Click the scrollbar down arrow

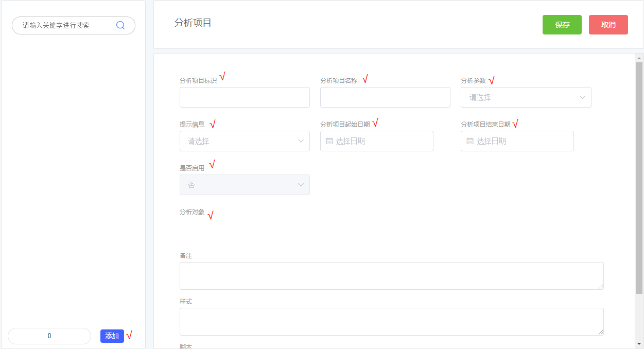(x=639, y=344)
